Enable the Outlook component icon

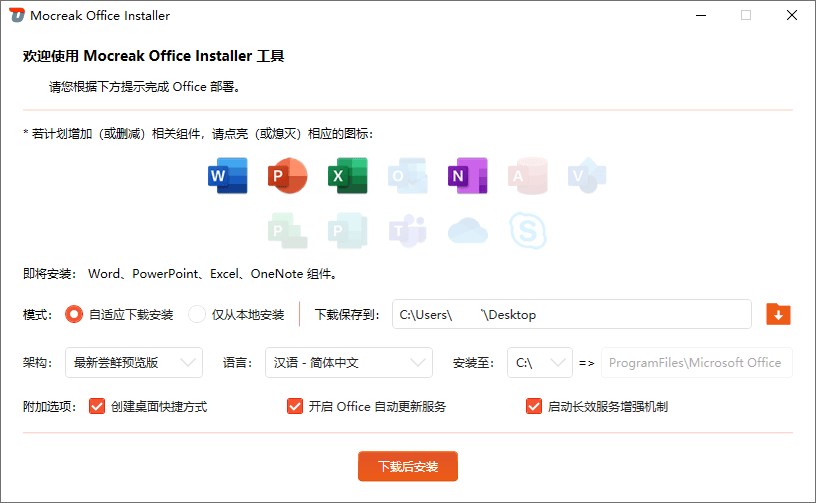407,176
